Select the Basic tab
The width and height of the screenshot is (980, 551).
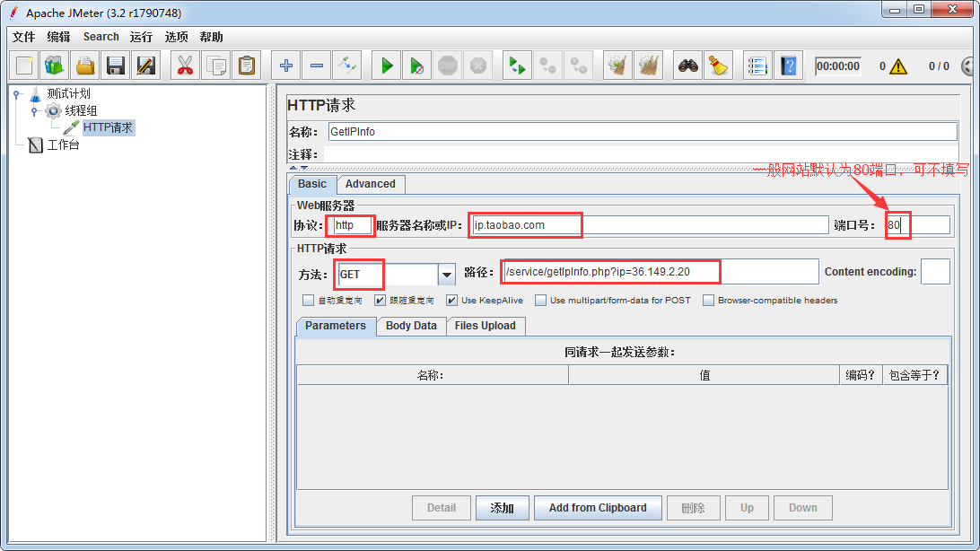(312, 184)
